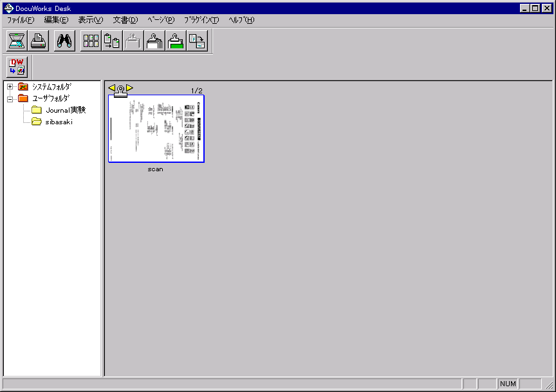Select the Journal実験 folder label
Screen dimensions: 556x392
pos(66,110)
